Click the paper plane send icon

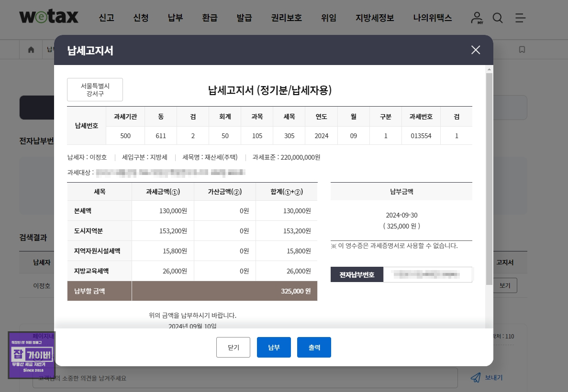point(476,378)
